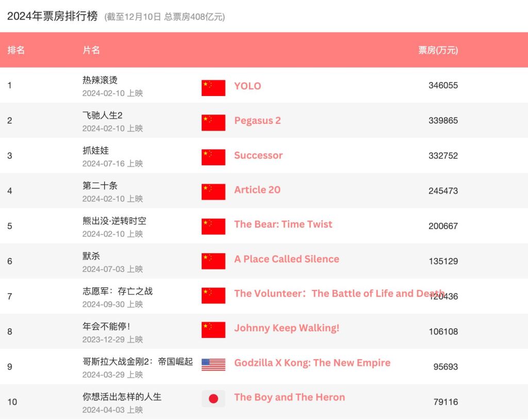The image size is (528, 420).
Task: Click the Japan flag beside The Boy and The Heron
Action: (213, 398)
